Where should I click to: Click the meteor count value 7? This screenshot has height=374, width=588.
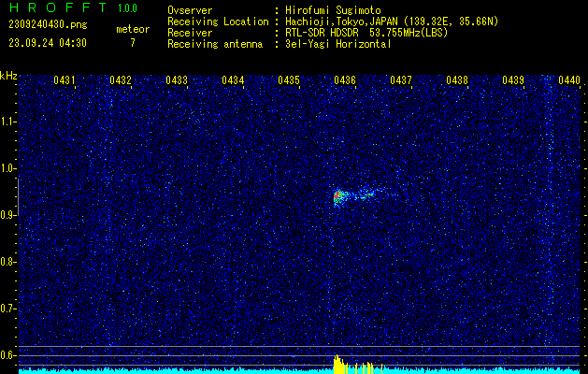point(132,43)
